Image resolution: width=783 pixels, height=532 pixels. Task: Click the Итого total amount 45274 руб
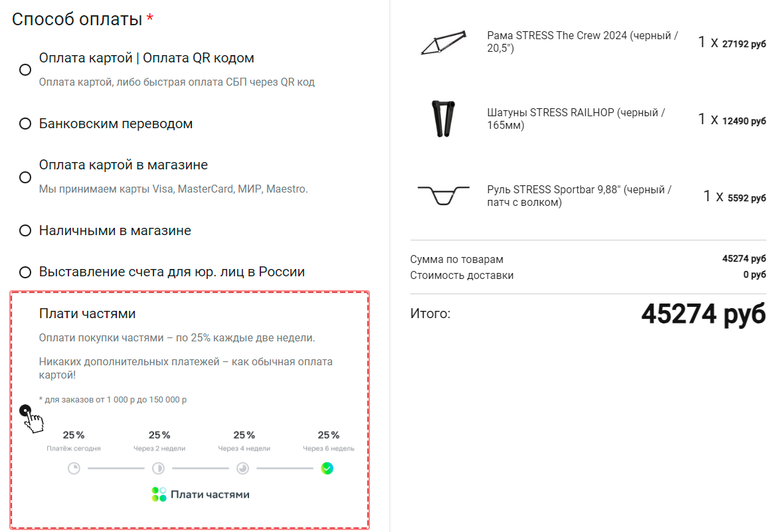[703, 314]
